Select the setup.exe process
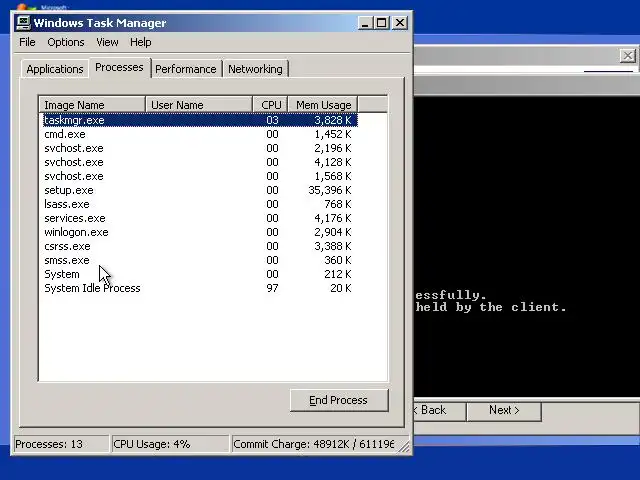The height and width of the screenshot is (480, 640). [x=200, y=190]
